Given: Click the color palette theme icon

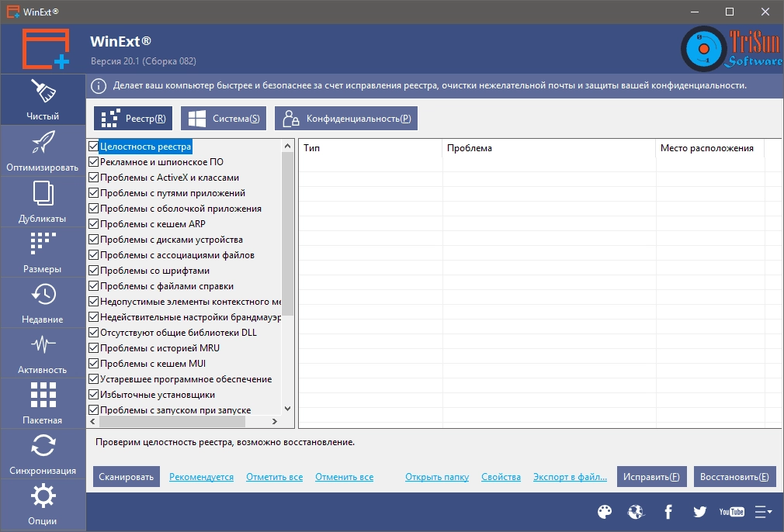Looking at the screenshot, I should pos(605,512).
